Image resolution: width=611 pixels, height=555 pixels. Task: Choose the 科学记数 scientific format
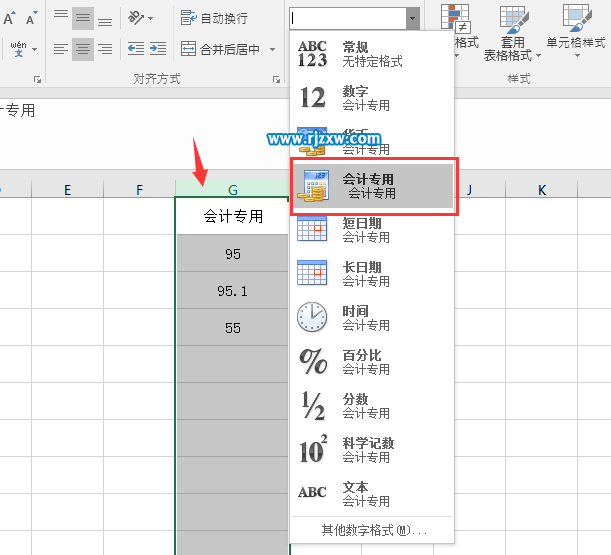tap(372, 450)
